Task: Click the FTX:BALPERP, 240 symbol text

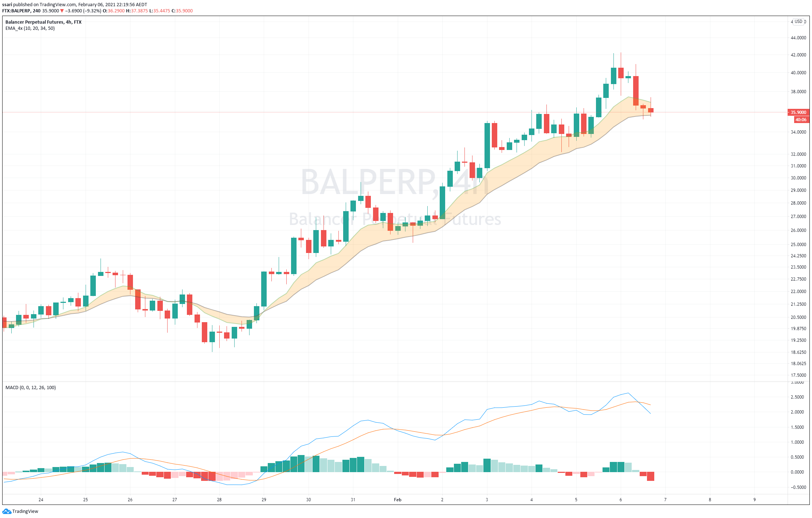Action: point(21,11)
